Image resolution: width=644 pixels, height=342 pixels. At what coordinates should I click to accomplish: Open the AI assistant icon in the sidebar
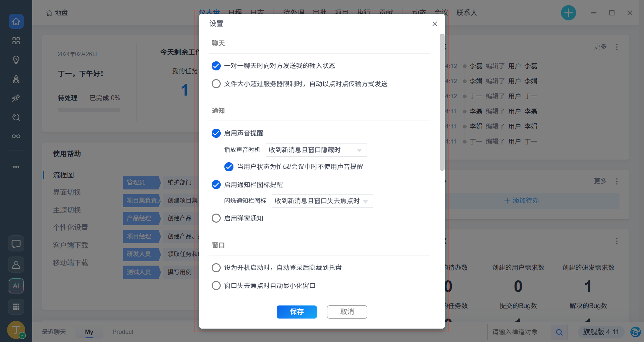[x=16, y=286]
